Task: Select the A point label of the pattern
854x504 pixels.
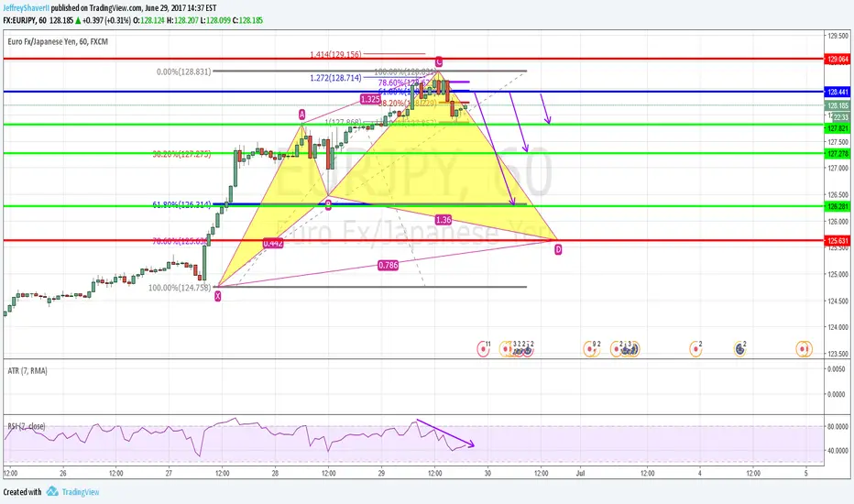Action: [301, 115]
